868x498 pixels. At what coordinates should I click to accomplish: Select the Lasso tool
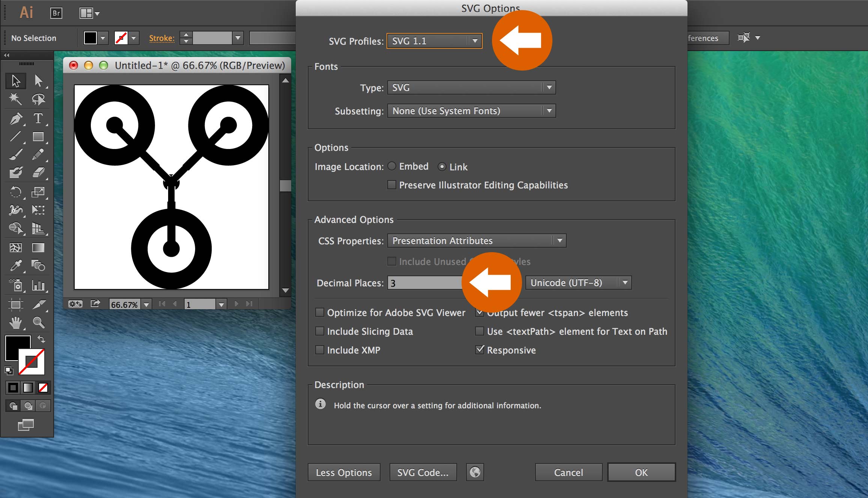tap(38, 99)
